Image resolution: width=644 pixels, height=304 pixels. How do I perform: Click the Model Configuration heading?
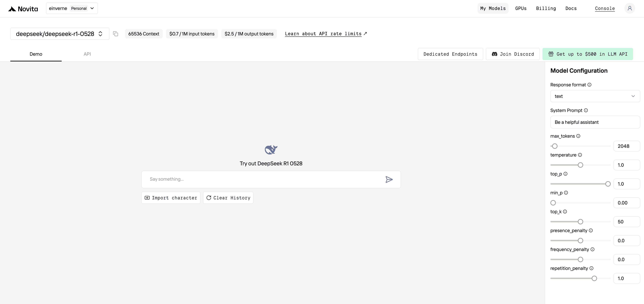[579, 71]
